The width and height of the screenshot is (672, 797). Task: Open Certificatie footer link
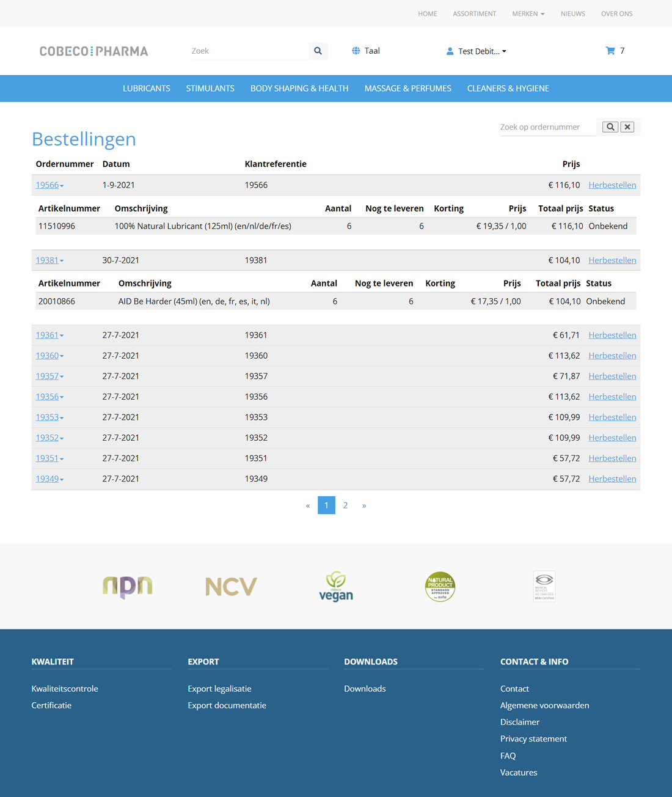tap(51, 705)
